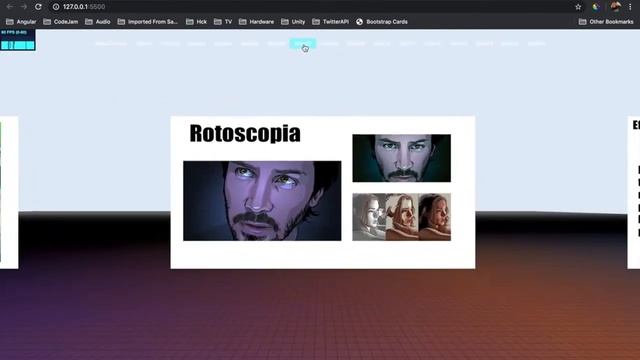640x360 pixels.
Task: Click the dark green face image on the slide
Action: [x=402, y=158]
